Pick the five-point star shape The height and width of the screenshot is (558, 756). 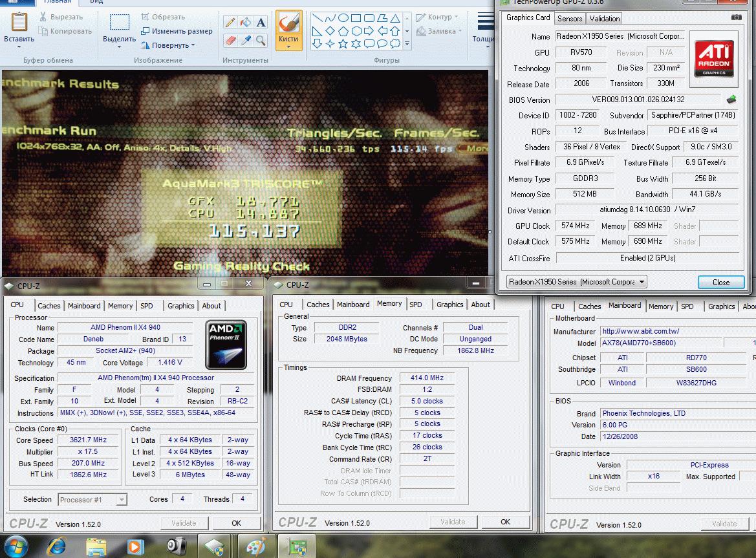343,44
